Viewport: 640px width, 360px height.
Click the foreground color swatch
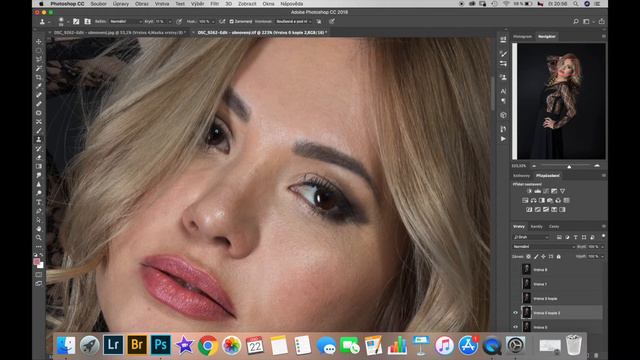[x=37, y=262]
